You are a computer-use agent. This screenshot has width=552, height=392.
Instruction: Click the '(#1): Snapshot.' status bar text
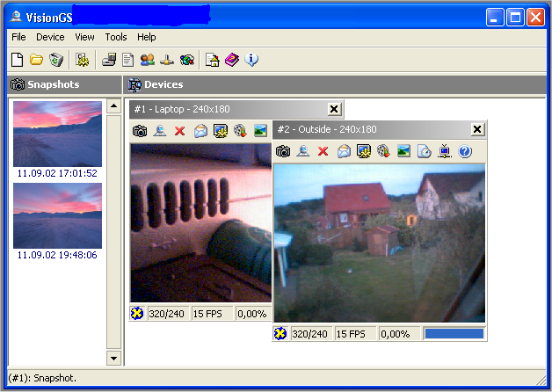42,378
